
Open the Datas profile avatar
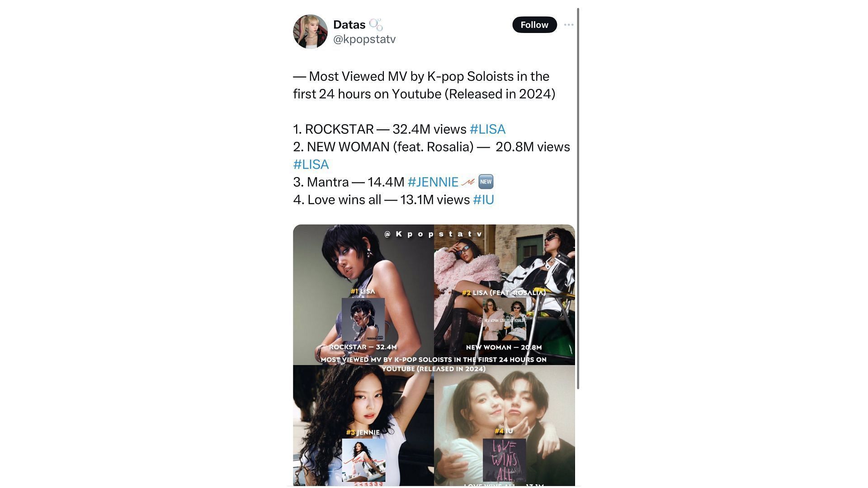pyautogui.click(x=310, y=32)
